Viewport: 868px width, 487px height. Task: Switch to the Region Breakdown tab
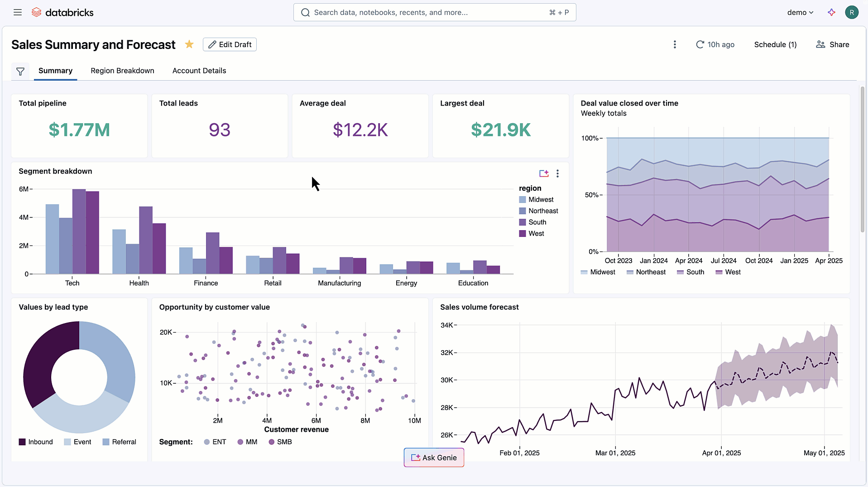click(x=122, y=71)
